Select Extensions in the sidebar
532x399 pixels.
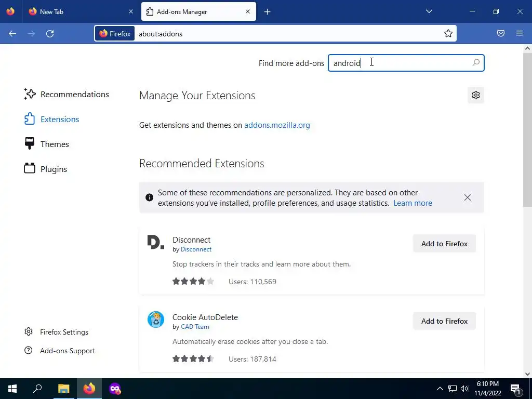[51, 119]
